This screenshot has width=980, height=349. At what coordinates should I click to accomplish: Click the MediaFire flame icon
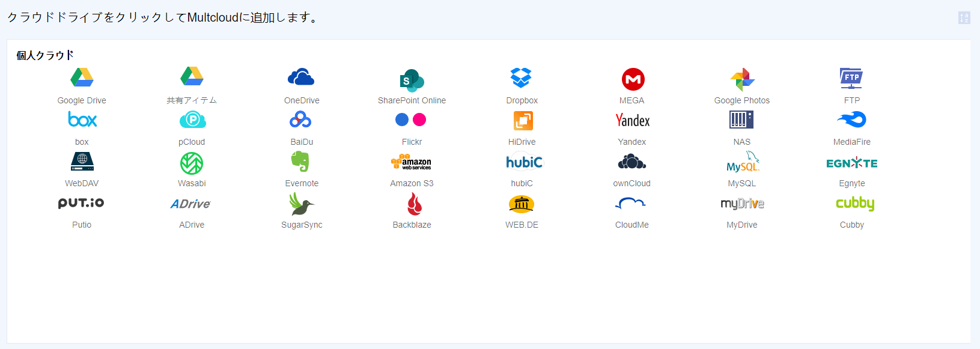[851, 120]
